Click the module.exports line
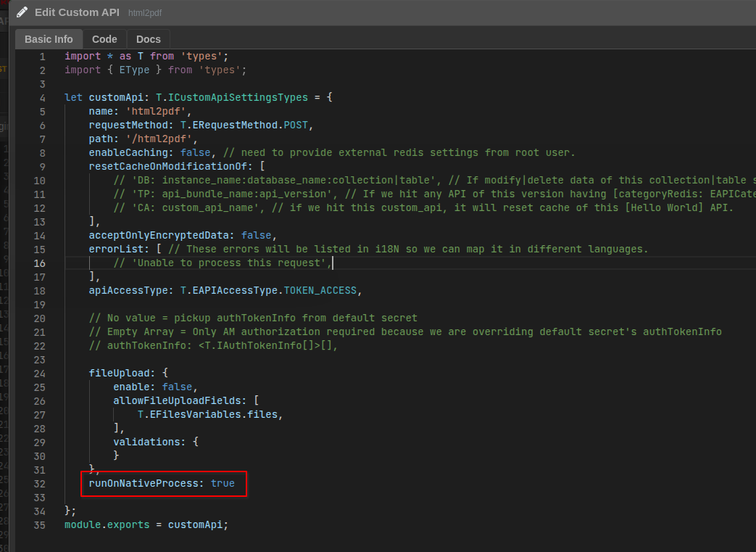The image size is (756, 552). pyautogui.click(x=146, y=524)
